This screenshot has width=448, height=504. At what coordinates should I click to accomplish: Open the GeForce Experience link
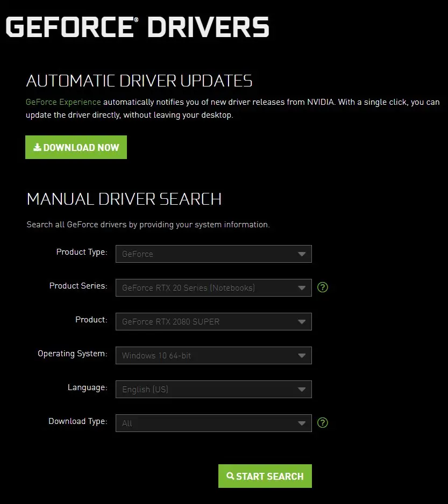pyautogui.click(x=63, y=102)
